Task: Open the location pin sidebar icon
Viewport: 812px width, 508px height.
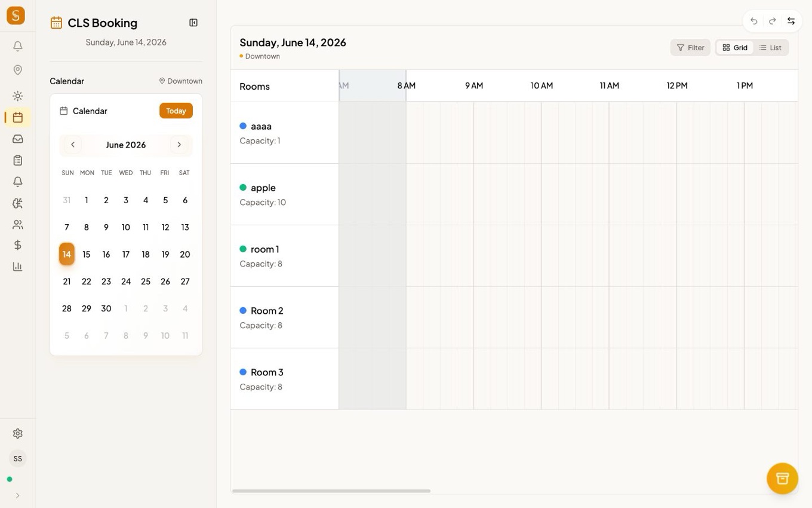Action: click(x=18, y=70)
